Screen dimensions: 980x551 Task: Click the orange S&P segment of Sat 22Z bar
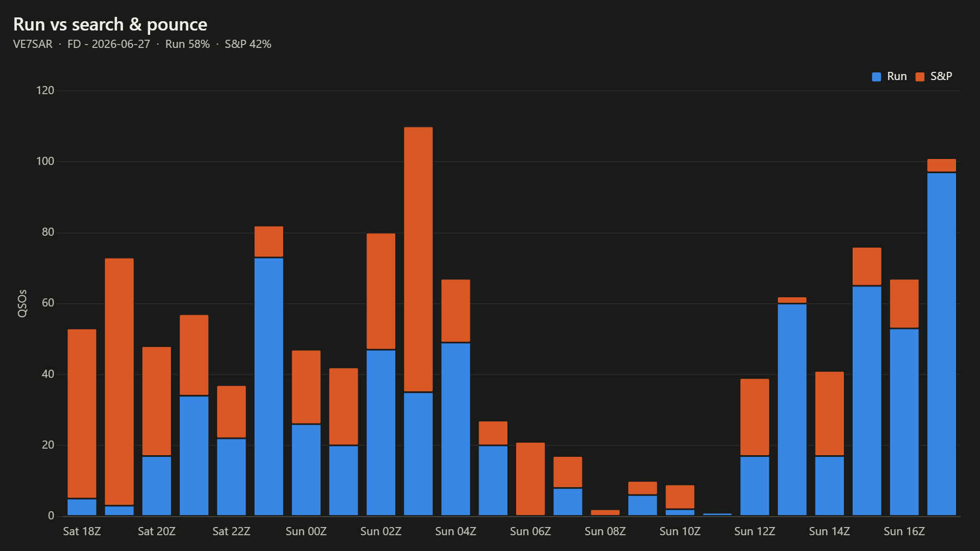(231, 412)
